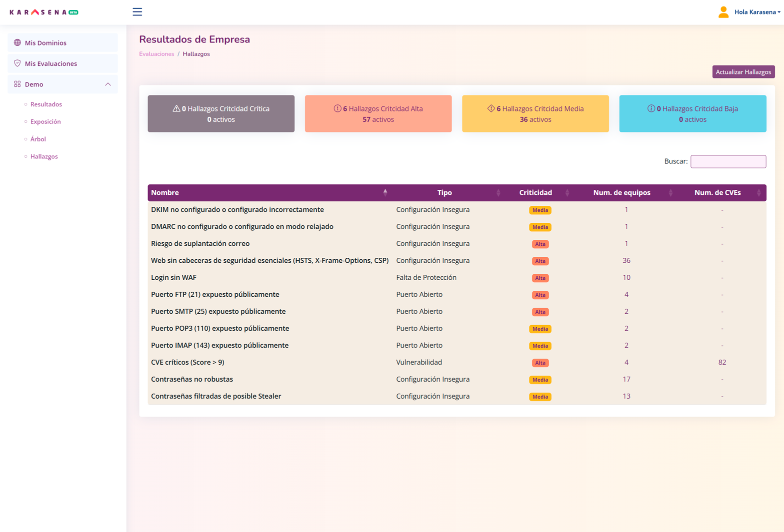
Task: Click 'Puerto IMAP (143) expuesto públicamente'
Action: (x=219, y=346)
